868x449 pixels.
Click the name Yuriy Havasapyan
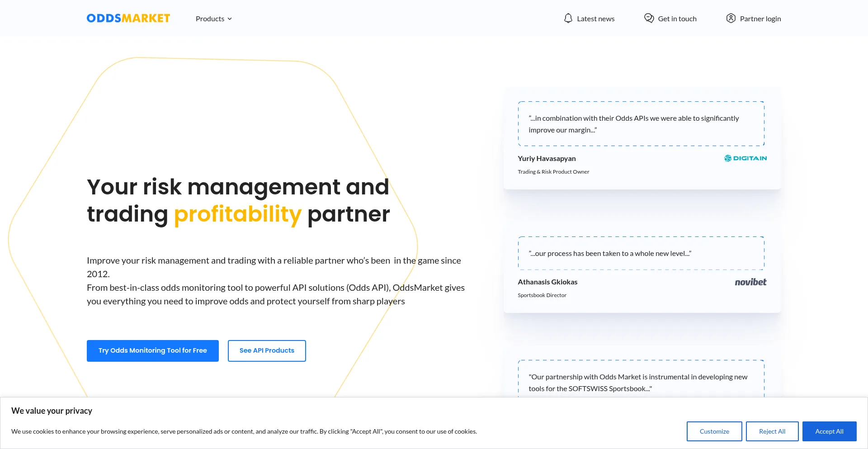coord(547,159)
